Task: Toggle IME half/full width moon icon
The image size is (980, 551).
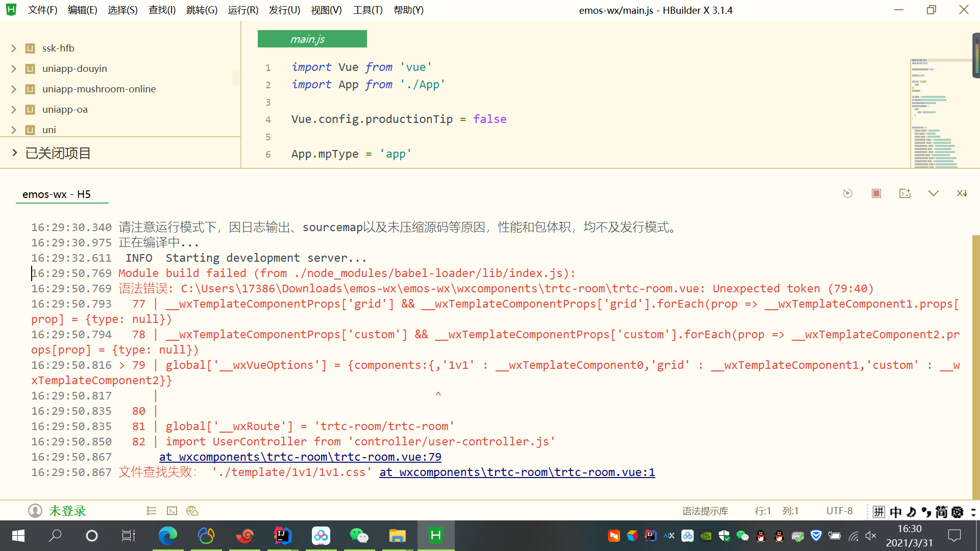Action: point(912,512)
